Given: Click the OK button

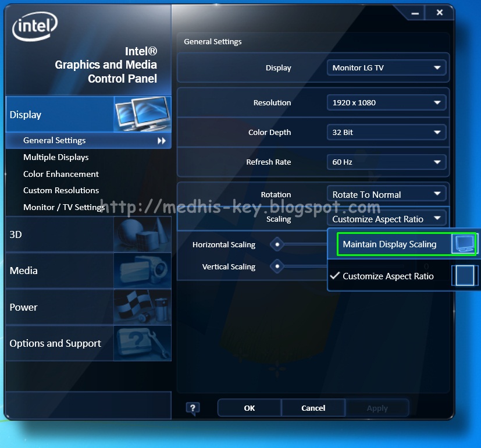Looking at the screenshot, I should click(x=250, y=408).
